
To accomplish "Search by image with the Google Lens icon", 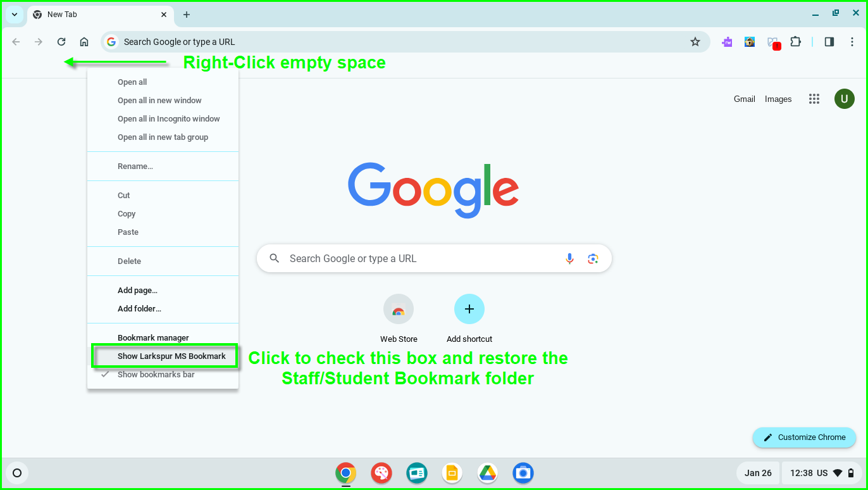I will pos(593,258).
